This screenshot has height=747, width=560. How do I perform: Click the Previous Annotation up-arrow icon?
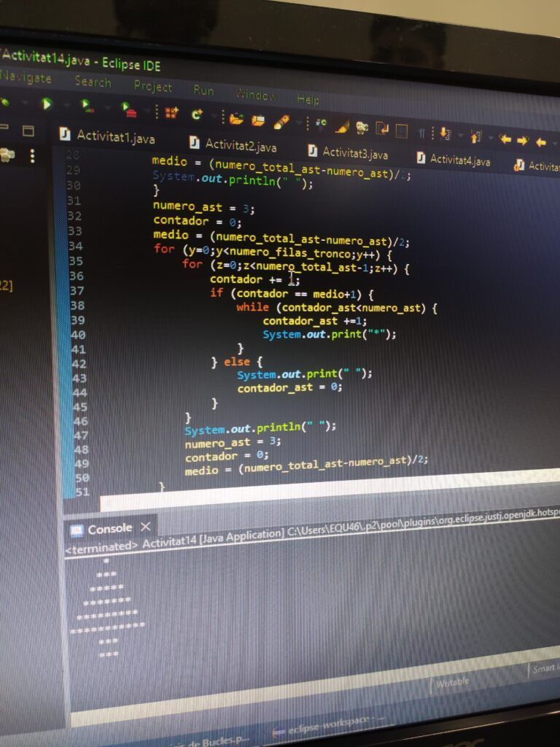click(x=475, y=136)
